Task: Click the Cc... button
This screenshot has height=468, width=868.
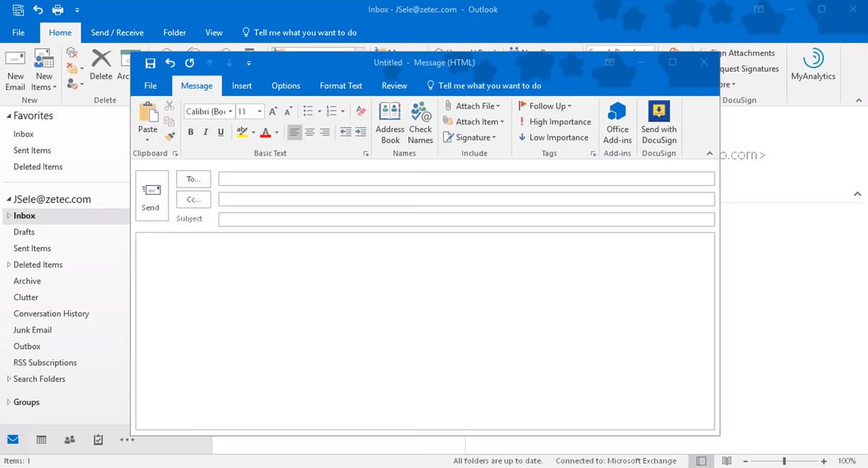Action: [194, 199]
